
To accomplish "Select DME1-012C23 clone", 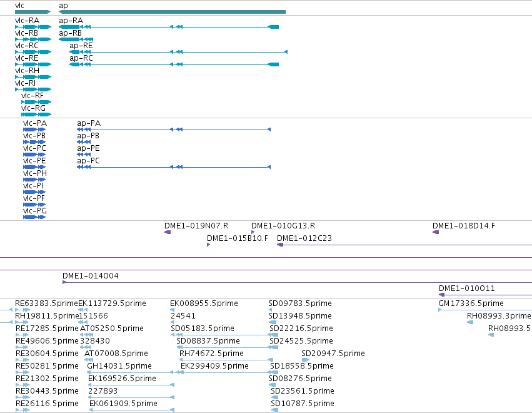I will [404, 245].
